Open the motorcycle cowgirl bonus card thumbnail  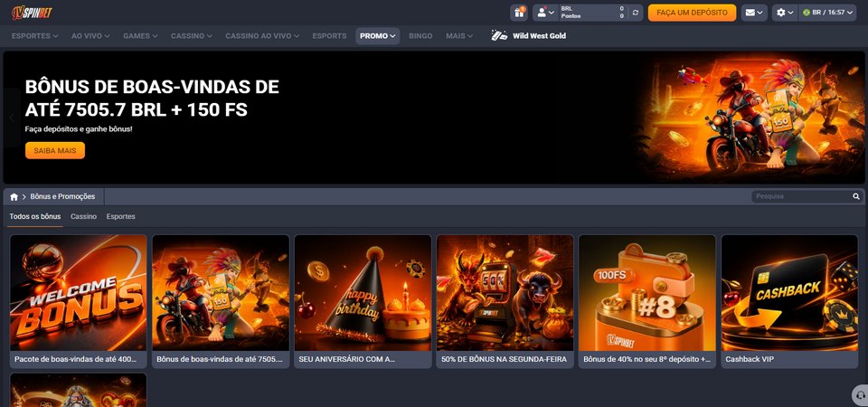tap(221, 293)
